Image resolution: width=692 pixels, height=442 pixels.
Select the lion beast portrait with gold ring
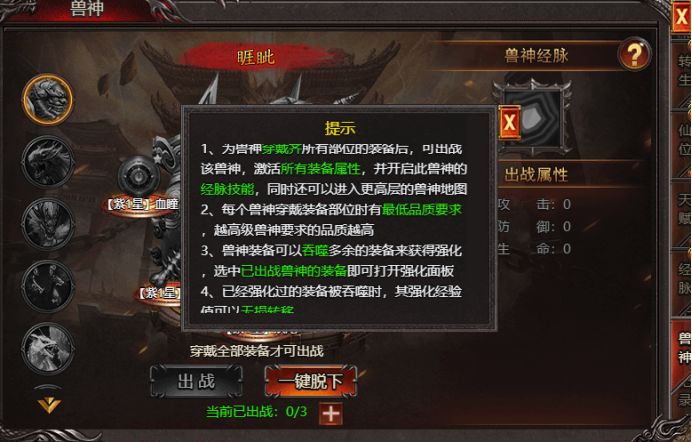48,99
